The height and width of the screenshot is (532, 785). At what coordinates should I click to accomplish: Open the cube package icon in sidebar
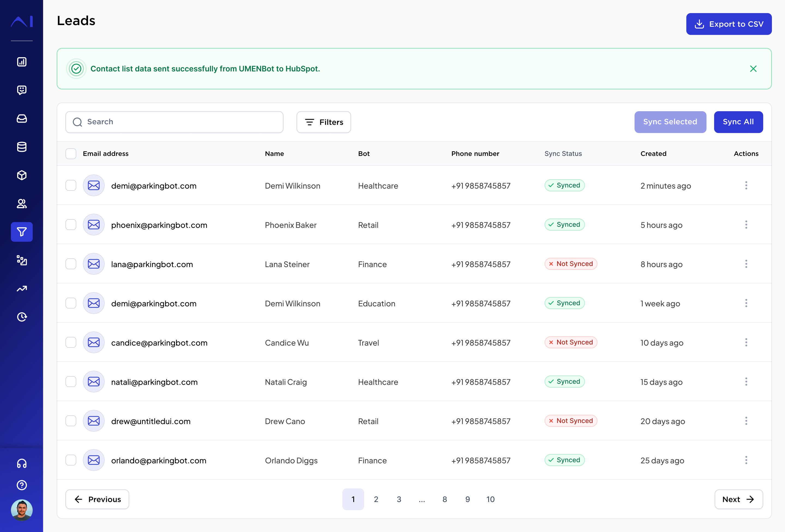click(x=22, y=175)
